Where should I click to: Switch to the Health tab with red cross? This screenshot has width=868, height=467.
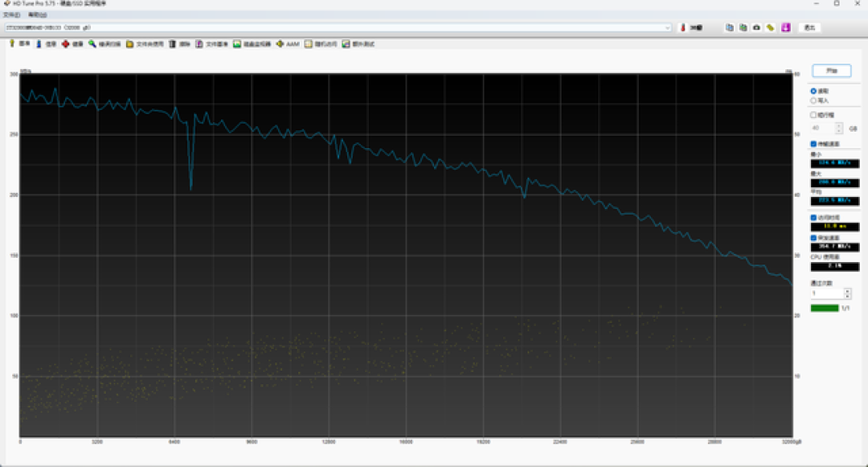tap(72, 43)
